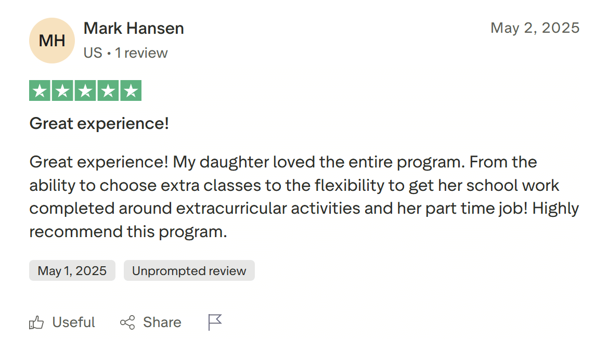Click the first green star in the rating
Viewport: 608px width, 364px height.
(x=39, y=90)
